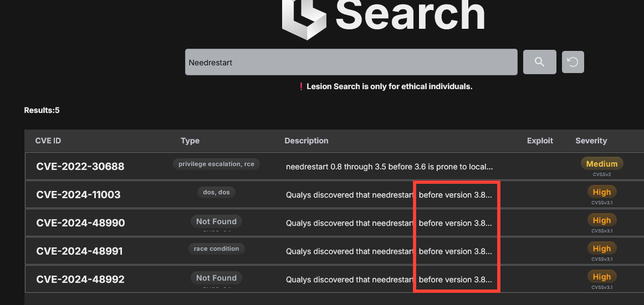The width and height of the screenshot is (644, 305).
Task: Open the CVE-2022-30688 entry
Action: [x=80, y=166]
